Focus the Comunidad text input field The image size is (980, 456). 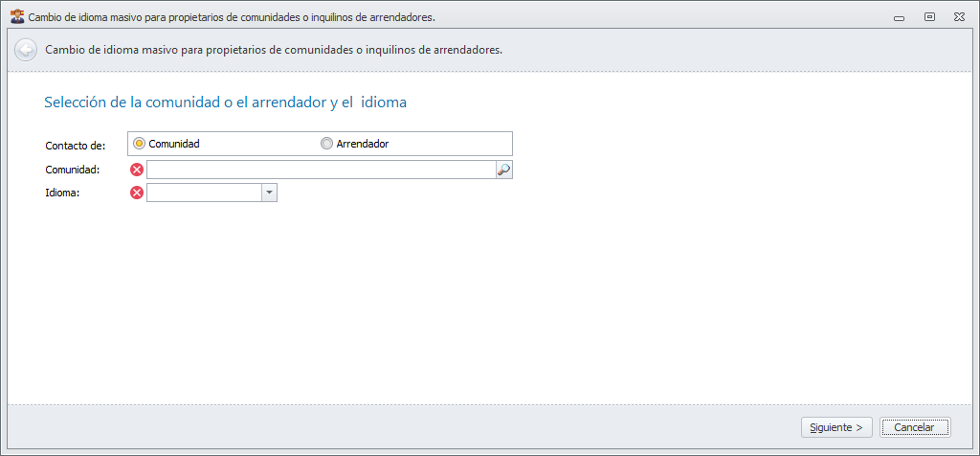[x=322, y=170]
